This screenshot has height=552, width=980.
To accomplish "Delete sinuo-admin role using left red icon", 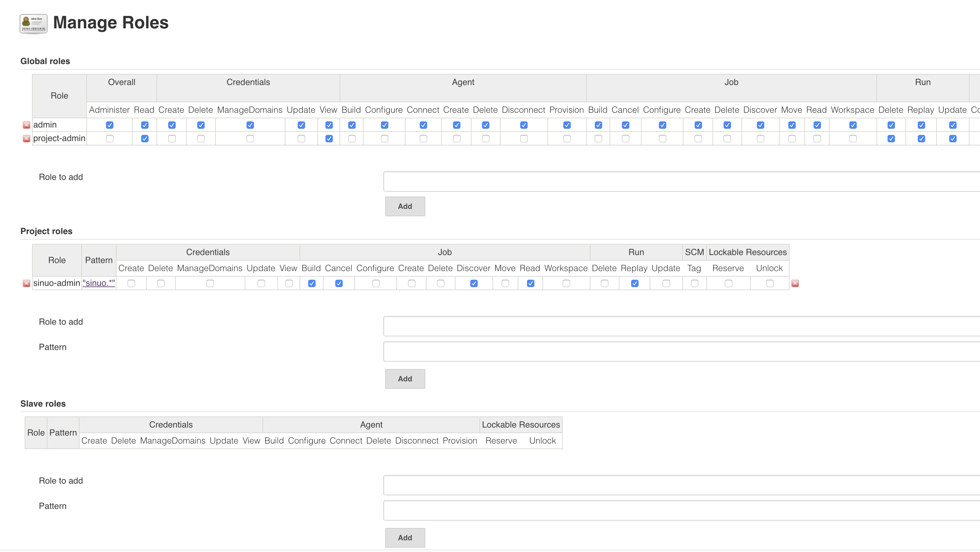I will click(26, 283).
